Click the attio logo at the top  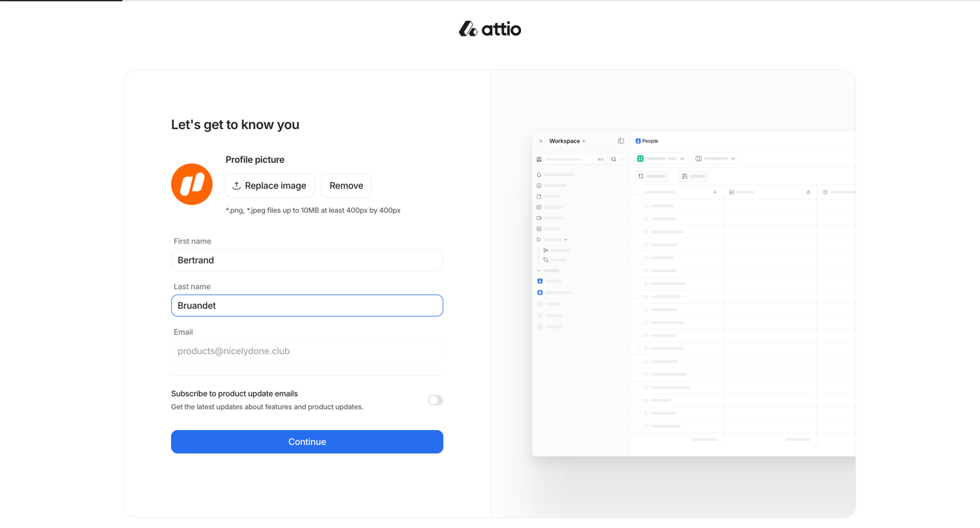(x=490, y=29)
